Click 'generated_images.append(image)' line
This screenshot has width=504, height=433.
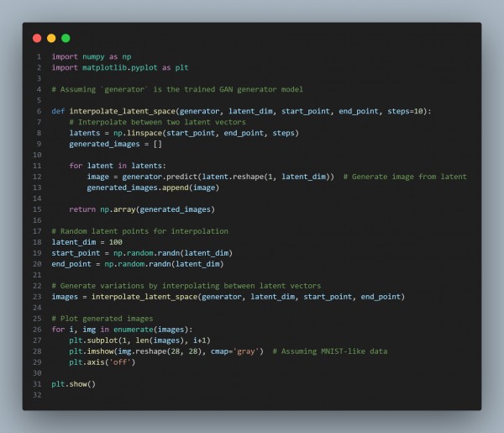click(x=153, y=187)
